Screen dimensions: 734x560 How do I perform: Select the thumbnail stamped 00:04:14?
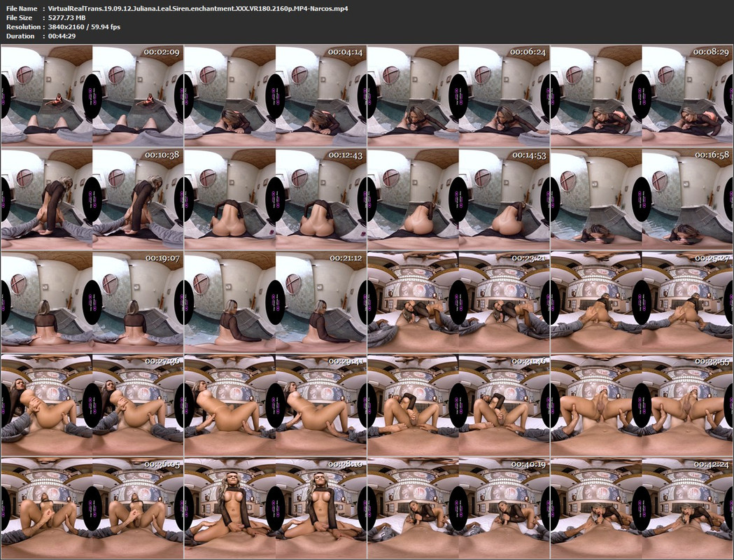point(275,95)
